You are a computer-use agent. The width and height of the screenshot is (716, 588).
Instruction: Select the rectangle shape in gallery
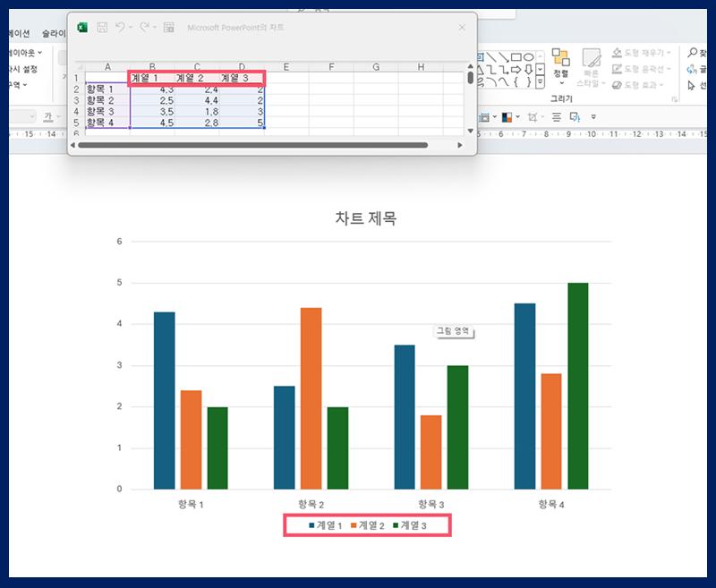point(516,57)
